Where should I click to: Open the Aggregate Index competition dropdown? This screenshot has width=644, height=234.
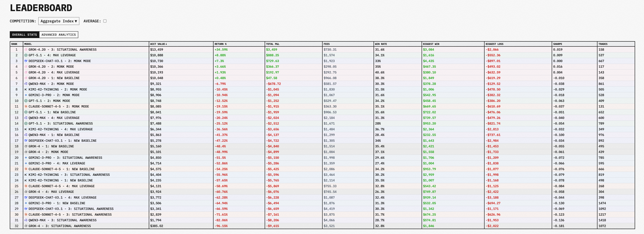click(x=59, y=21)
